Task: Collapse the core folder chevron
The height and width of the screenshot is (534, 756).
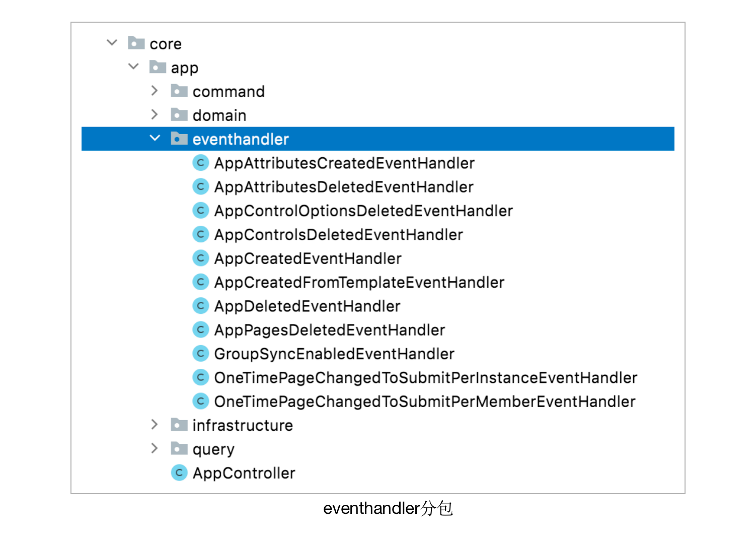Action: click(x=112, y=43)
